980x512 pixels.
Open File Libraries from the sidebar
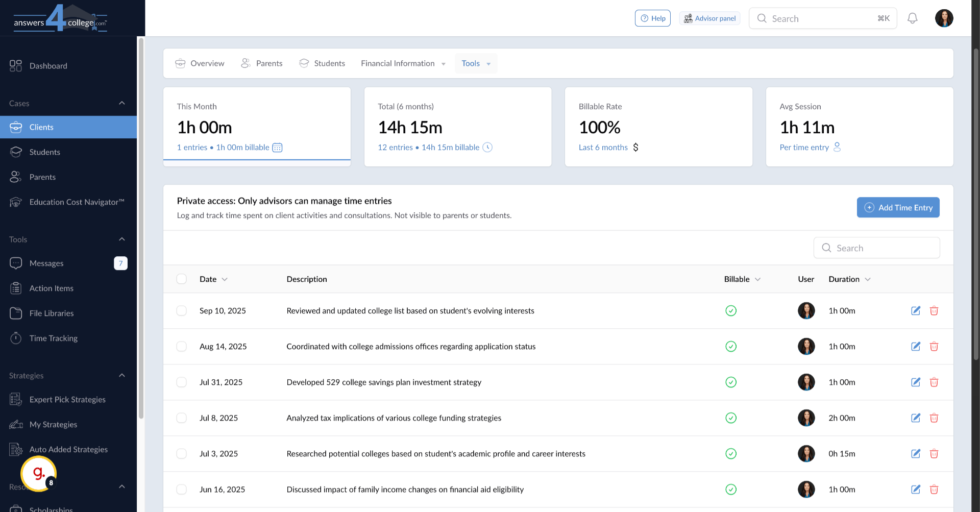51,313
